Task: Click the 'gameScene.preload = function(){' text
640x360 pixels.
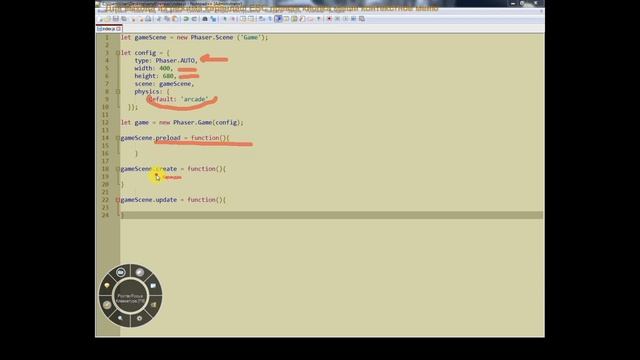Action: point(175,138)
